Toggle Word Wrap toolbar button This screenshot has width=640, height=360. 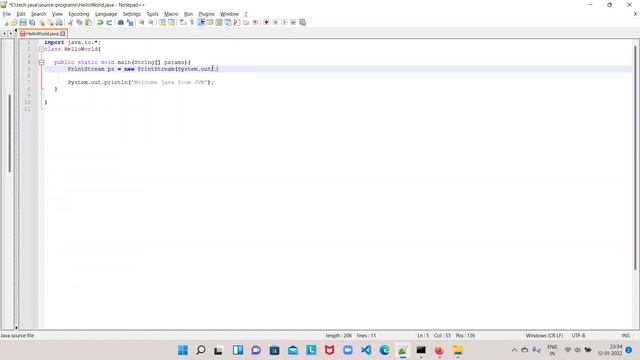(182, 22)
